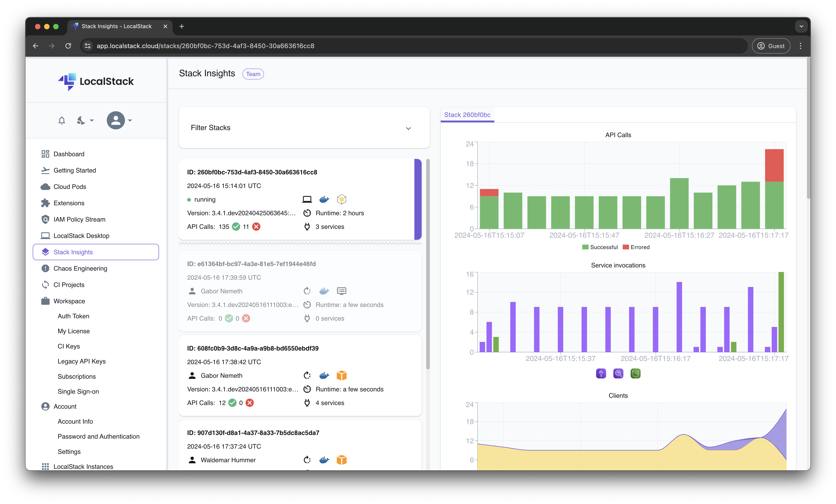This screenshot has width=836, height=504.
Task: Select the Kinesis funnel icon under the chart
Action: [601, 373]
